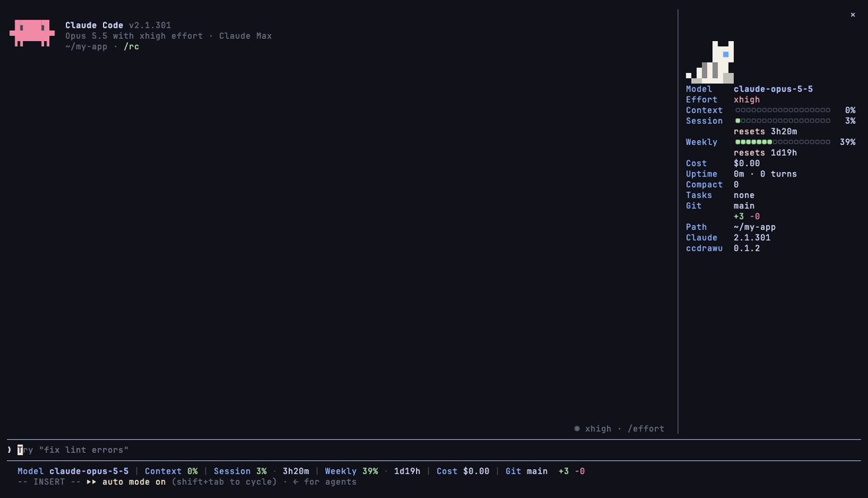Close the side panel with the × button
This screenshot has height=498, width=868.
click(853, 15)
